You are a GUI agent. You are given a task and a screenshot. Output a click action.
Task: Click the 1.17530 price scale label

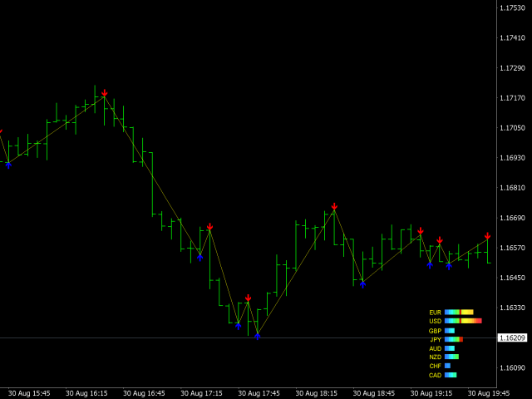point(512,7)
